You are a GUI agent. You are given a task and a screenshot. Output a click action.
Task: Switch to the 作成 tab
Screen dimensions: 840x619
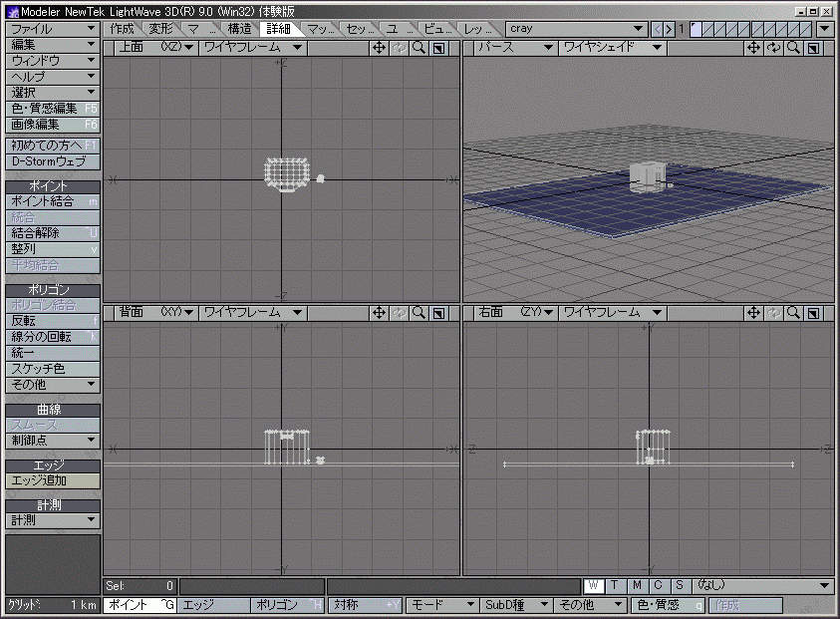pos(123,29)
